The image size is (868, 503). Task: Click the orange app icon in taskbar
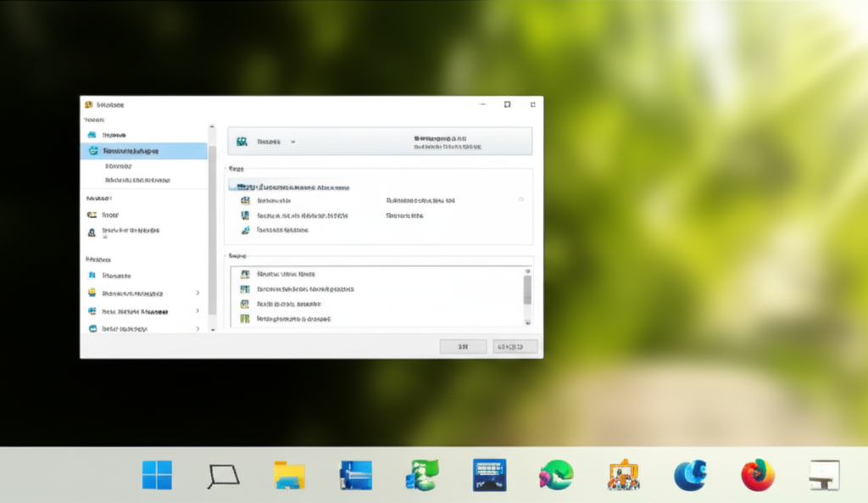pos(623,475)
